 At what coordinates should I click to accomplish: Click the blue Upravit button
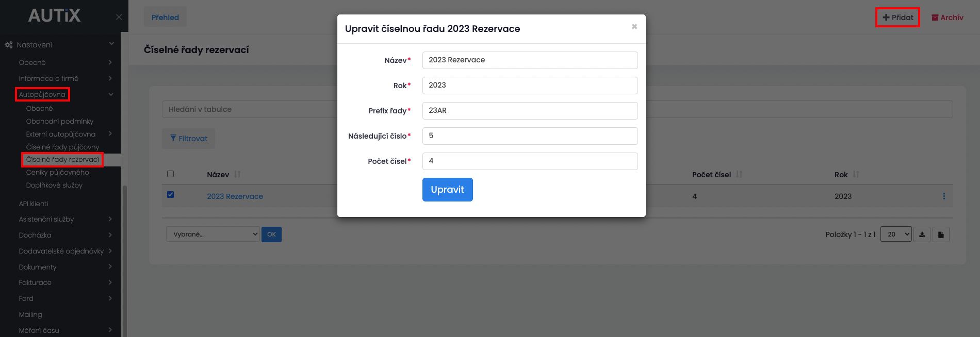click(448, 190)
